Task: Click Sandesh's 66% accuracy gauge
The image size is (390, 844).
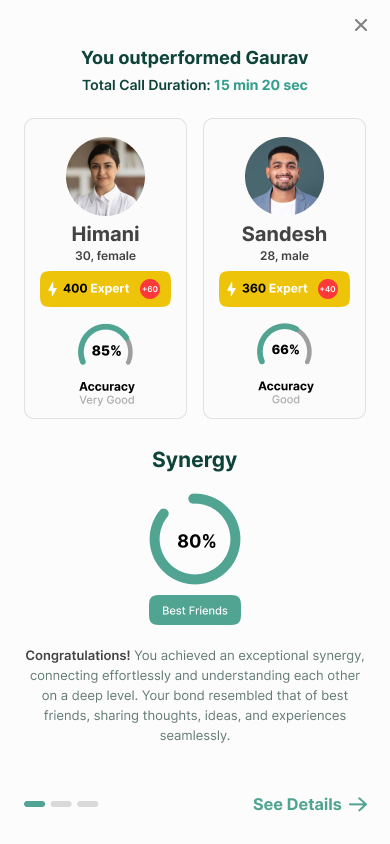Action: click(285, 347)
